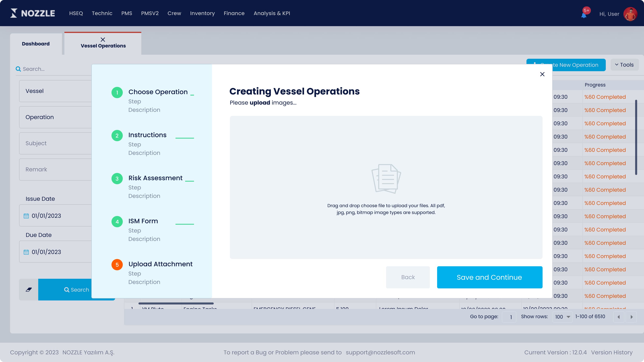Image resolution: width=644 pixels, height=362 pixels.
Task: Open the Due Date calendar icon
Action: tap(26, 252)
